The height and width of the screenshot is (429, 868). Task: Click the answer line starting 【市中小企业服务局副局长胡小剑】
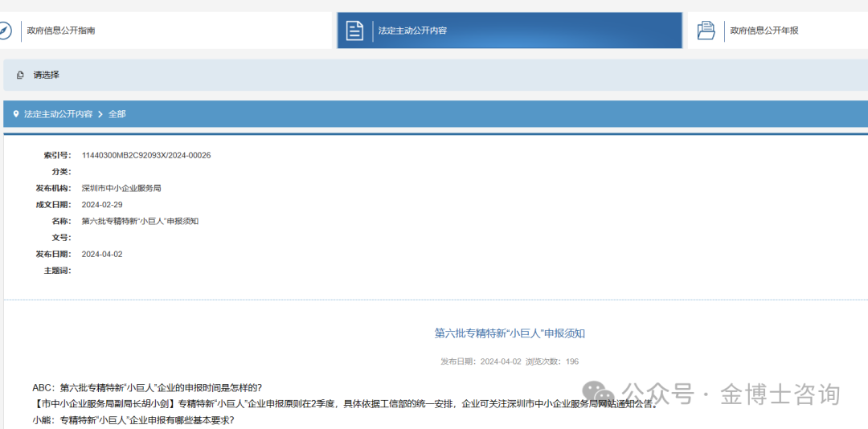coord(346,403)
